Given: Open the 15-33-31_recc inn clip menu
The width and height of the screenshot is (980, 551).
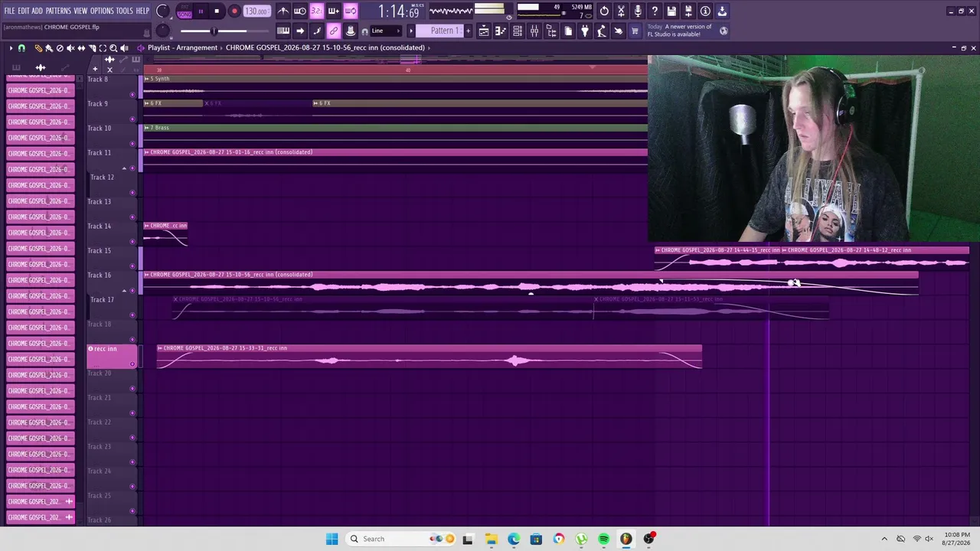Looking at the screenshot, I should click(x=159, y=348).
